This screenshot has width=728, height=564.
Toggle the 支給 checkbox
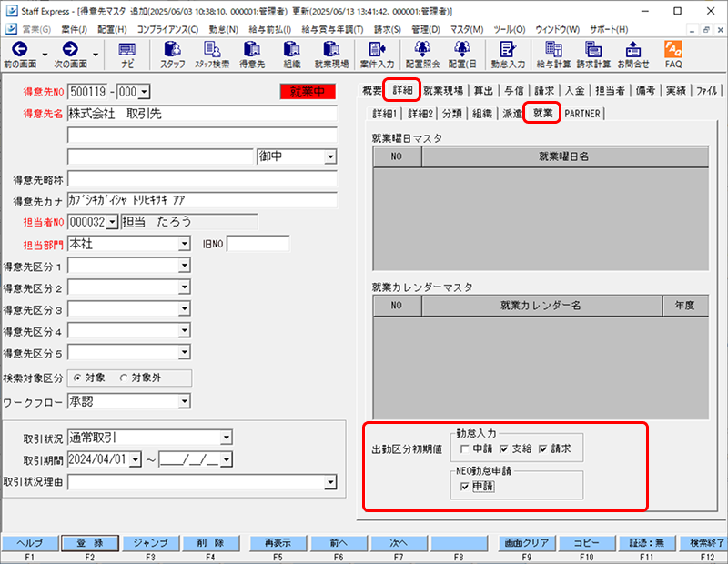click(x=504, y=448)
